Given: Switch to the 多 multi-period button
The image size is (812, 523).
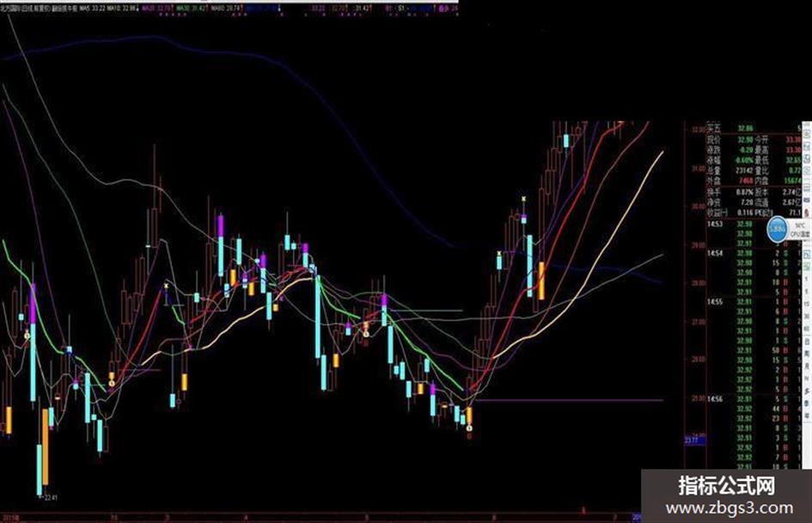Looking at the screenshot, I should point(807,391).
